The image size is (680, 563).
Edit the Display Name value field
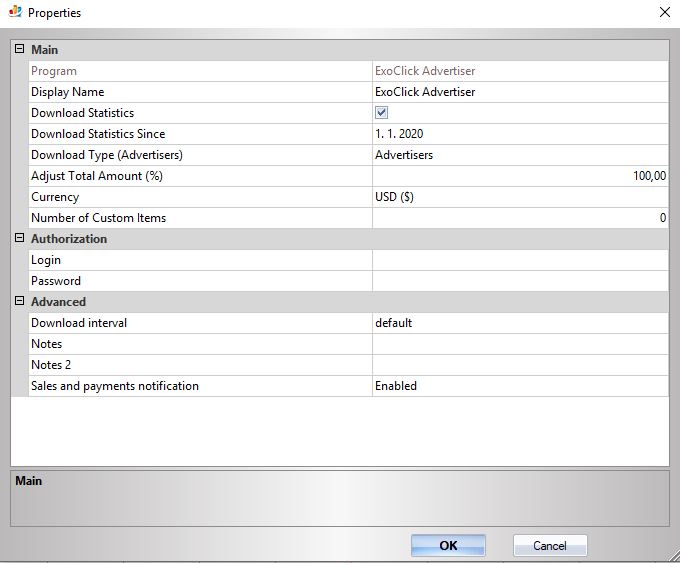click(x=520, y=92)
